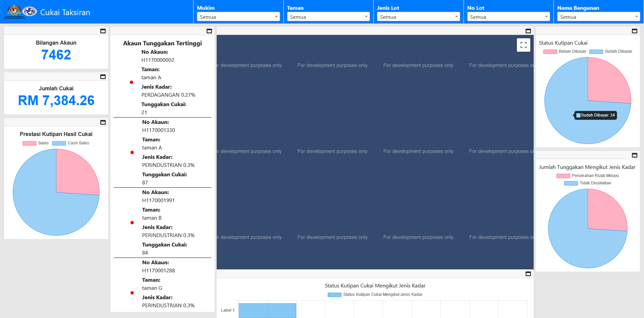The image size is (644, 318).
Task: Open the Jenis Lot dropdown
Action: pos(418,17)
